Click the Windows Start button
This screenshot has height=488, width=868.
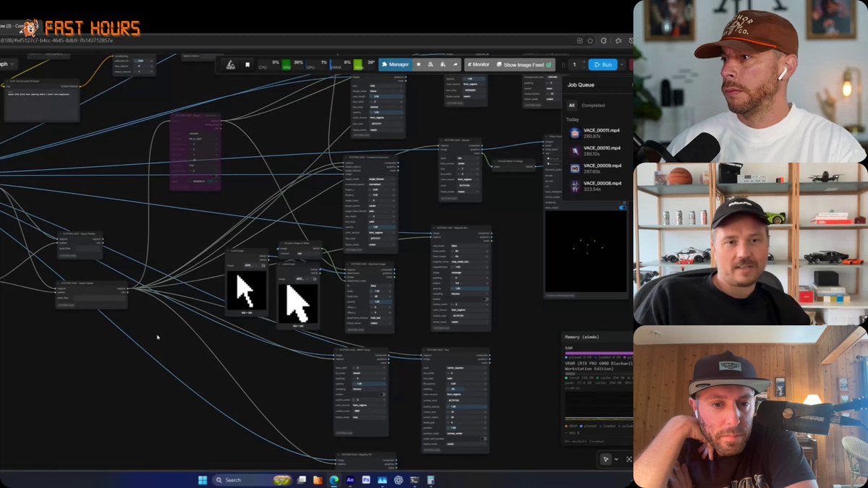pos(203,480)
